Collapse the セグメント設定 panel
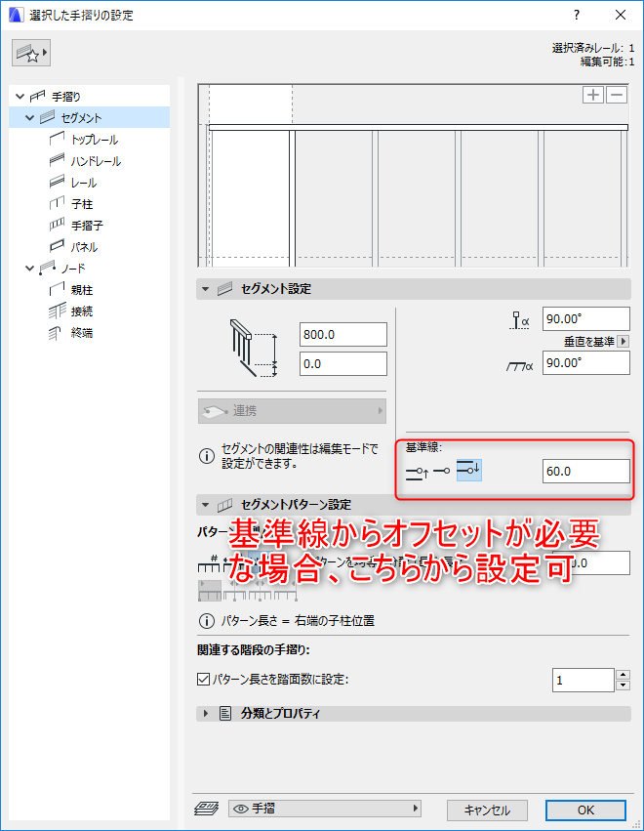 pos(206,289)
